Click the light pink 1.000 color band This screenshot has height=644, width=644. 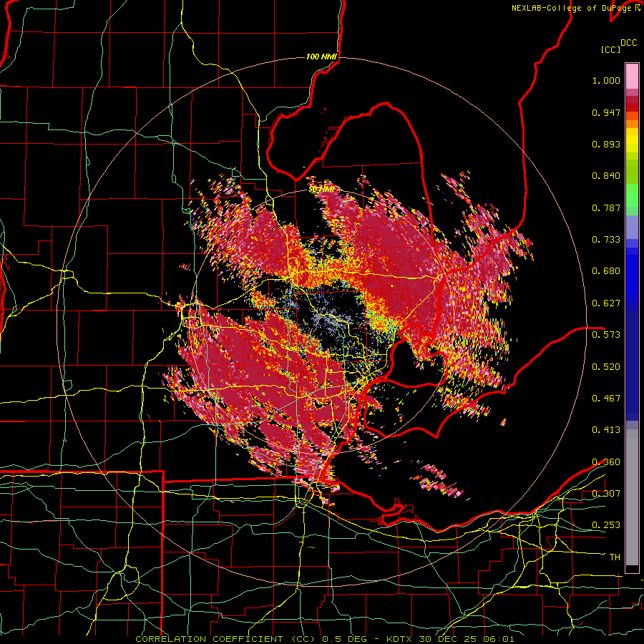(632, 77)
